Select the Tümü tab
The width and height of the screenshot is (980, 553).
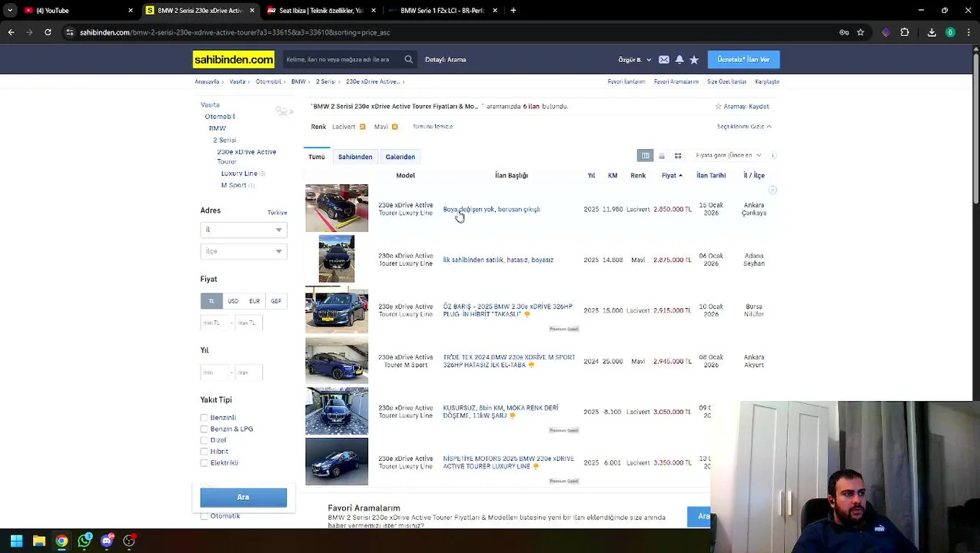click(317, 157)
